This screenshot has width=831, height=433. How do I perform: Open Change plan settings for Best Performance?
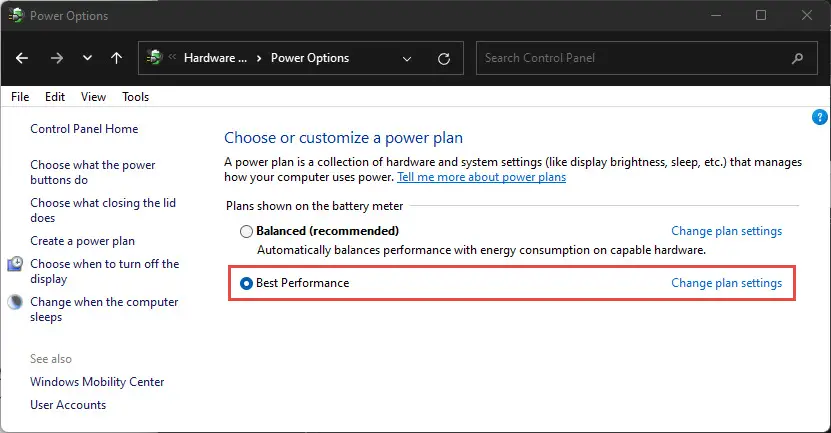[x=727, y=283]
